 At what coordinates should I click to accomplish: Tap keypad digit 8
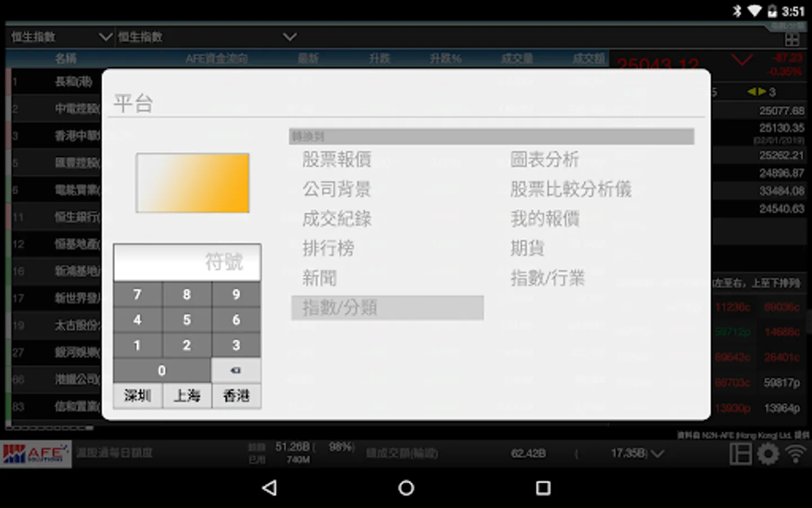coord(187,295)
